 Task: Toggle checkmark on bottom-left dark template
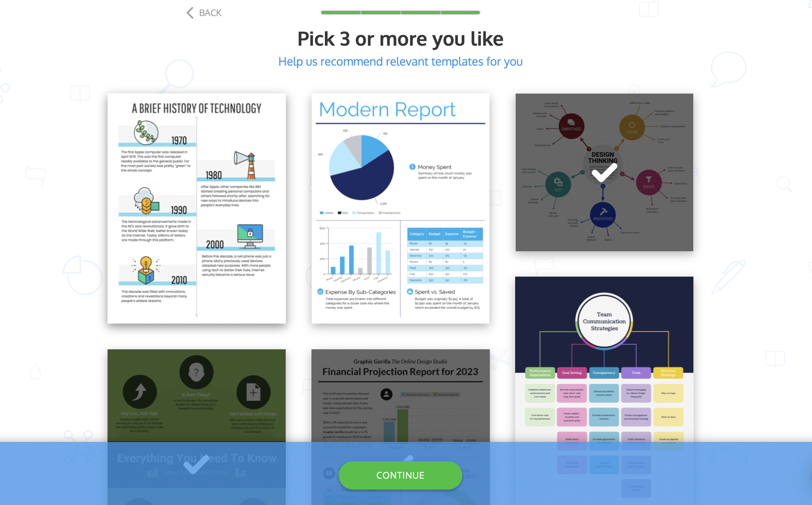coord(197,464)
